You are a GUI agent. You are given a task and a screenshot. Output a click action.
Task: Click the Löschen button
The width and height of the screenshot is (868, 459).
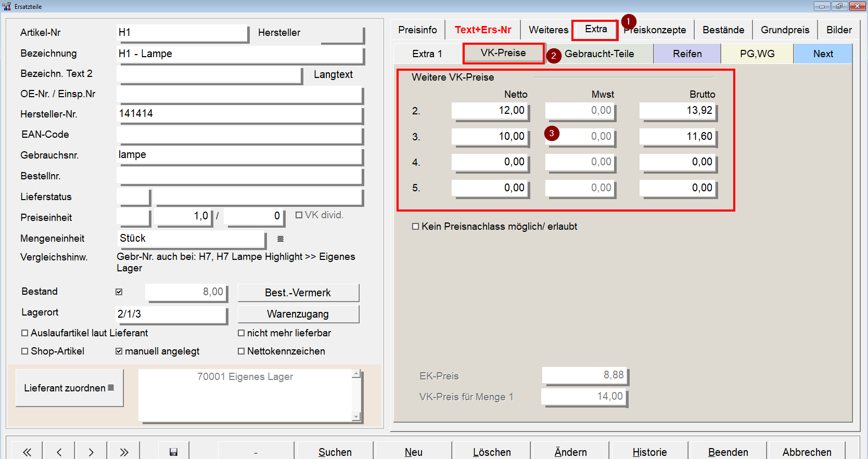click(492, 452)
